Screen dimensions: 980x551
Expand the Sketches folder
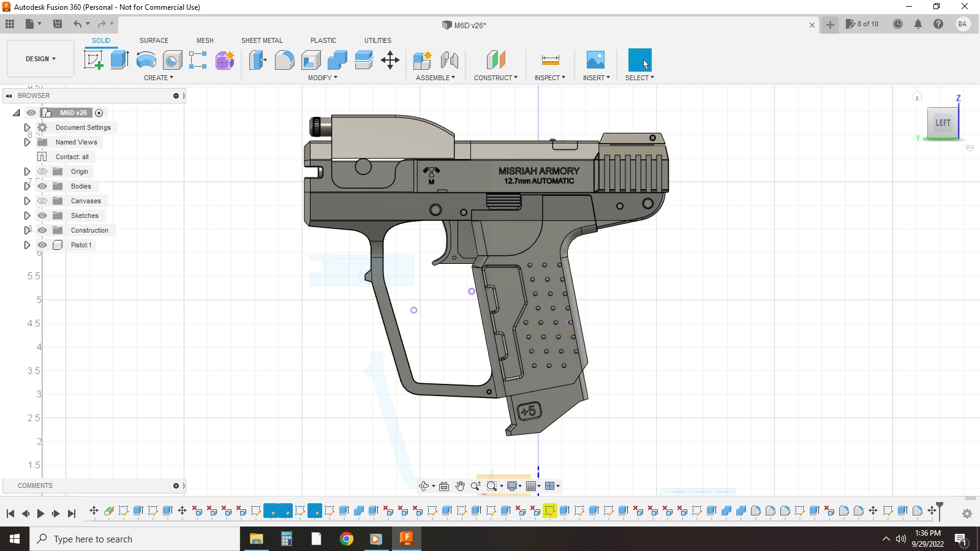click(x=27, y=216)
